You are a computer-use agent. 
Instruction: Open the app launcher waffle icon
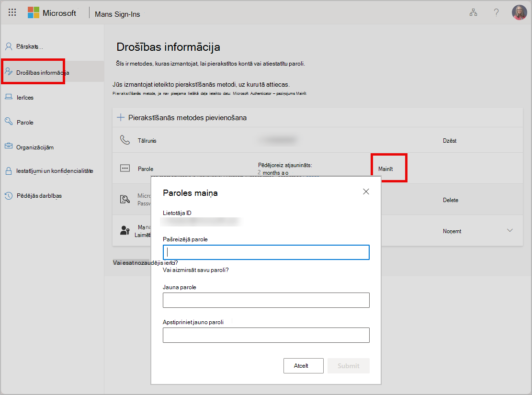pos(12,12)
